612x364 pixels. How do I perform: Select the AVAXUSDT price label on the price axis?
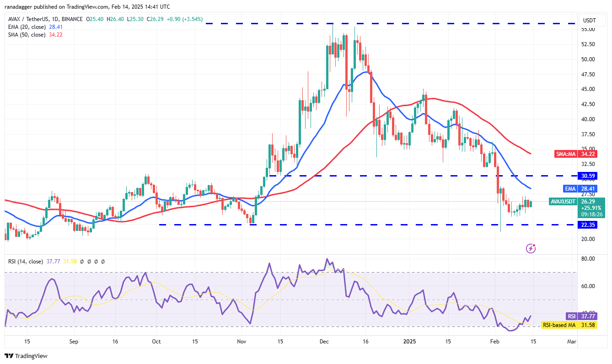tap(563, 201)
